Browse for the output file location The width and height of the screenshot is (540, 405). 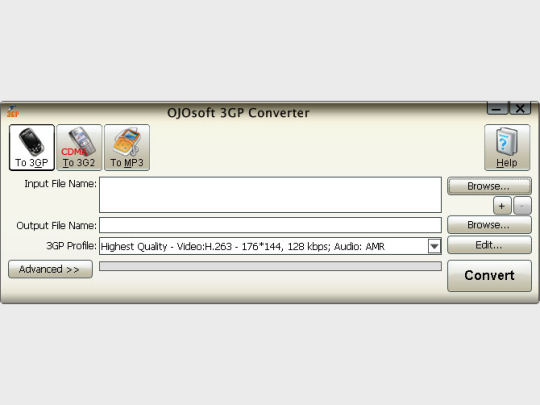coord(489,225)
